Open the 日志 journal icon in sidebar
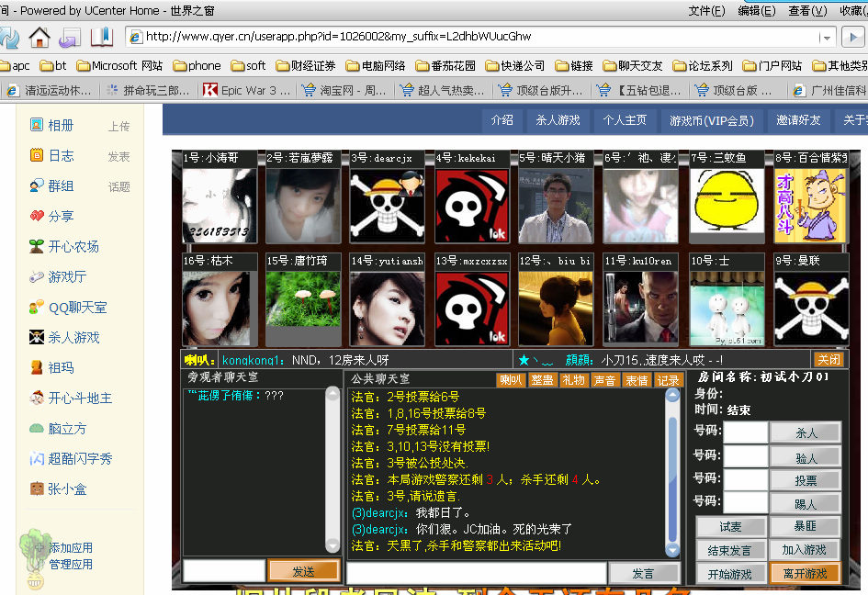Viewport: 868px width, 595px height. coord(37,155)
